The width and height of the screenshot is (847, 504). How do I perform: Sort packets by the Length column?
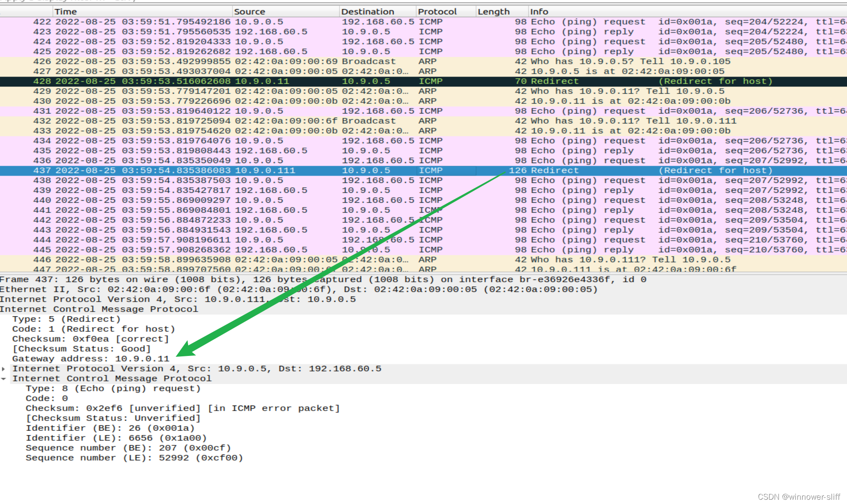click(493, 11)
